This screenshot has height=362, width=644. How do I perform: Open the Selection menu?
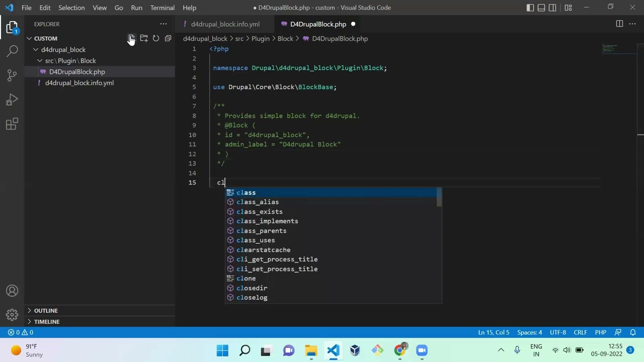point(71,8)
